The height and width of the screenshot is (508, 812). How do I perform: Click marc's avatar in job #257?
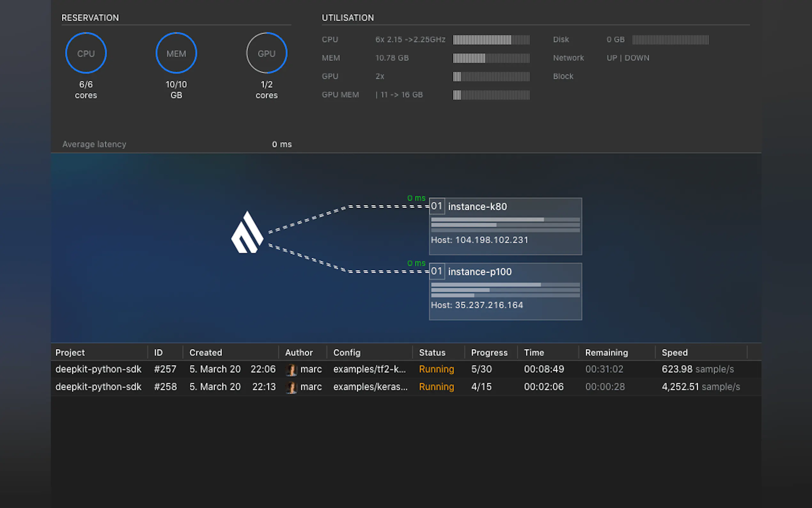point(291,369)
